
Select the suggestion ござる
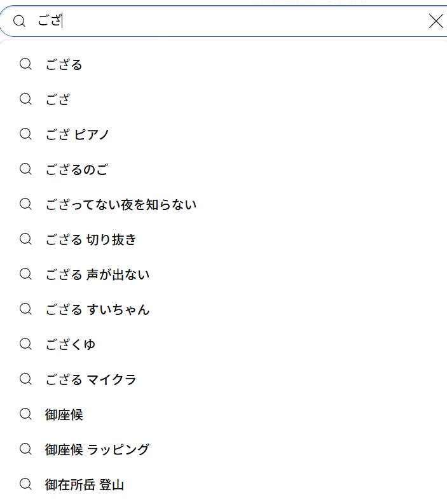point(224,64)
